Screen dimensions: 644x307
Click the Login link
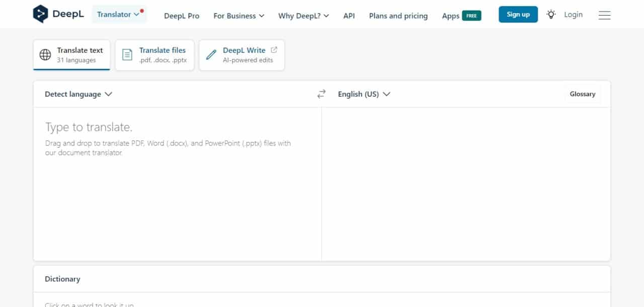tap(573, 15)
